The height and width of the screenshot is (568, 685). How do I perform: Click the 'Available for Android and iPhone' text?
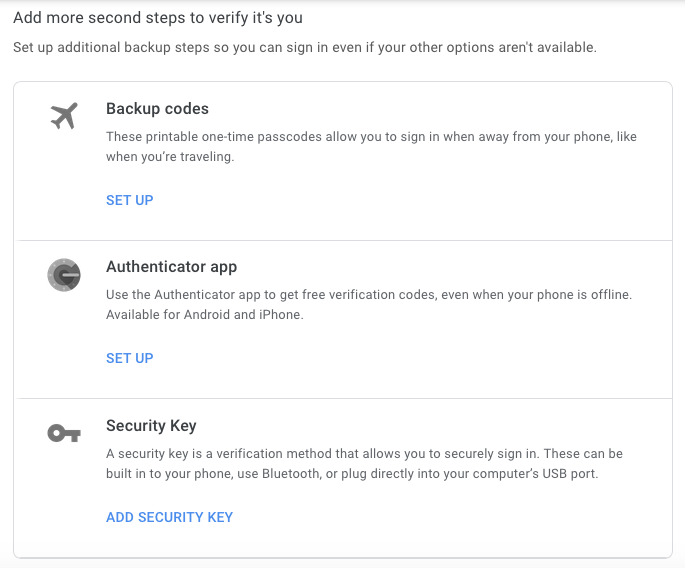[x=204, y=315]
